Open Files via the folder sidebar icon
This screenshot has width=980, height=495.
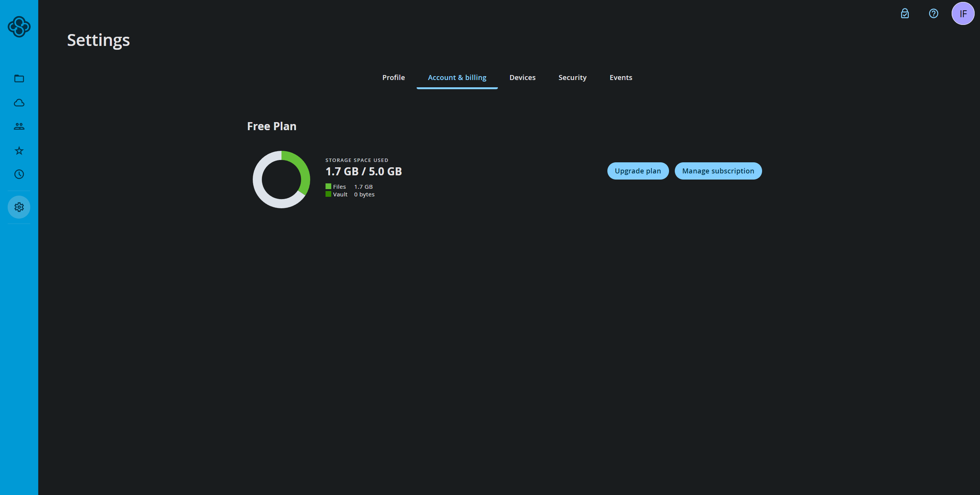19,78
